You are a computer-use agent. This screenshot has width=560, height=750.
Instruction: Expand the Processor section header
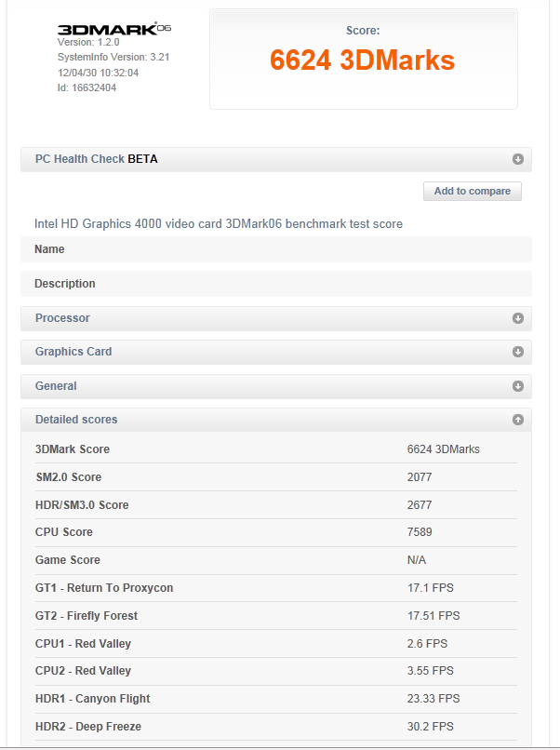tap(62, 318)
